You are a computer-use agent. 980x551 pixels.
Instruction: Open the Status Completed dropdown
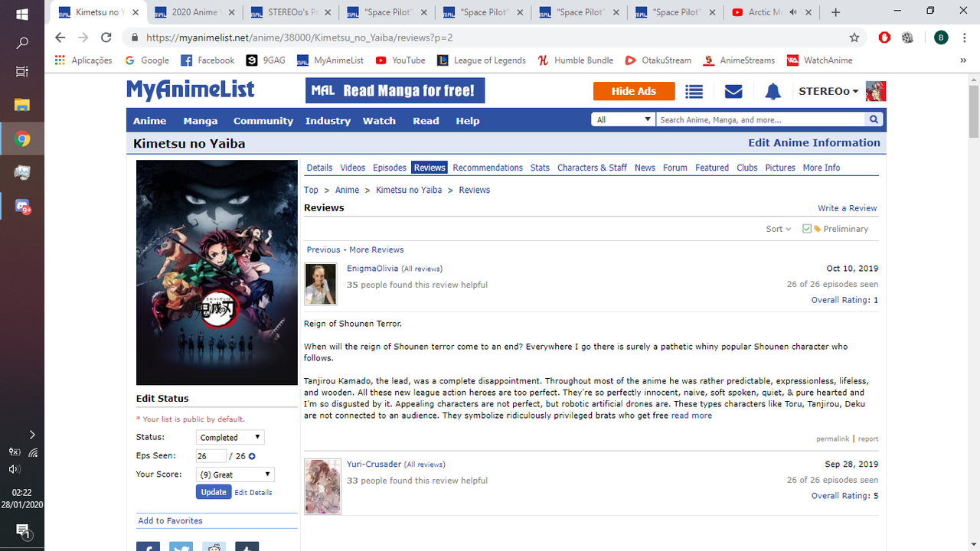click(230, 437)
